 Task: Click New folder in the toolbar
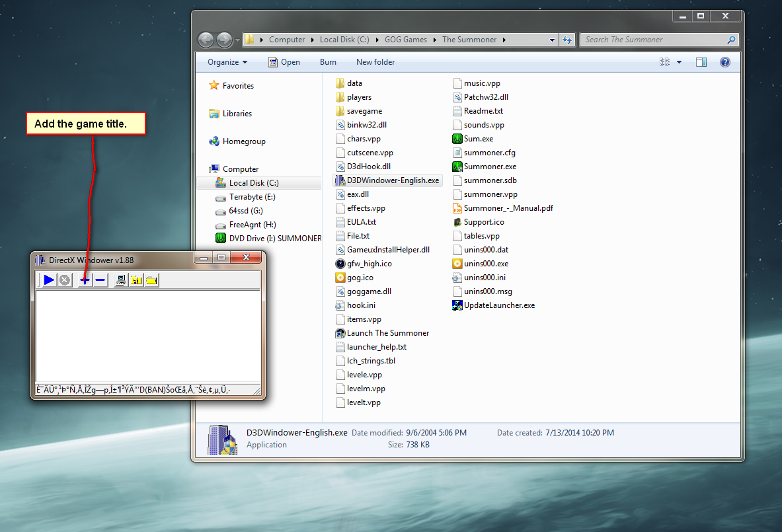coord(375,62)
